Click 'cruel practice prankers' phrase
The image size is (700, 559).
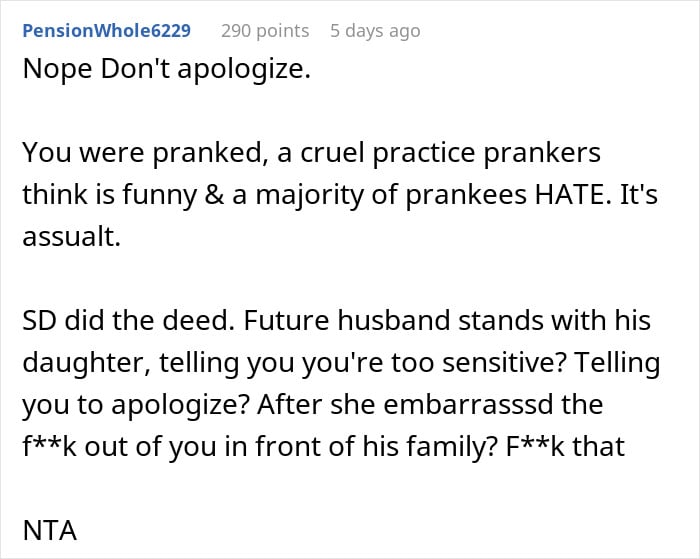pyautogui.click(x=450, y=152)
